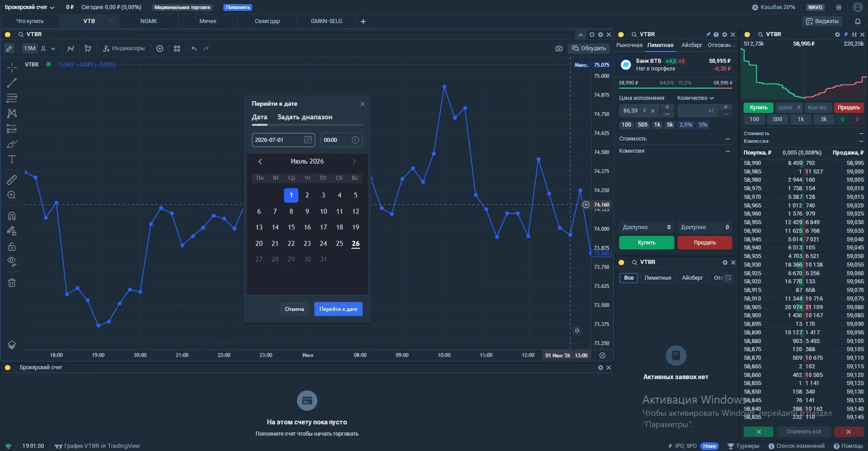Viewport: 868px width, 451px height.
Task: Select the 15M timeframe
Action: [30, 48]
